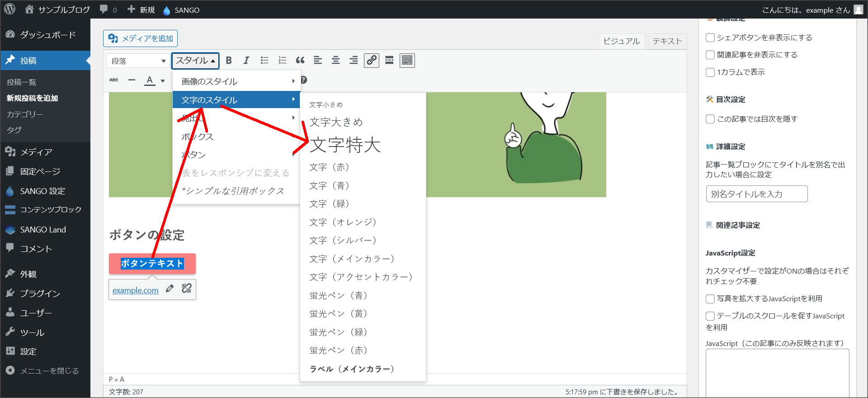The image size is (868, 398).
Task: Tick この記事では目次を隠す checkbox
Action: point(710,119)
